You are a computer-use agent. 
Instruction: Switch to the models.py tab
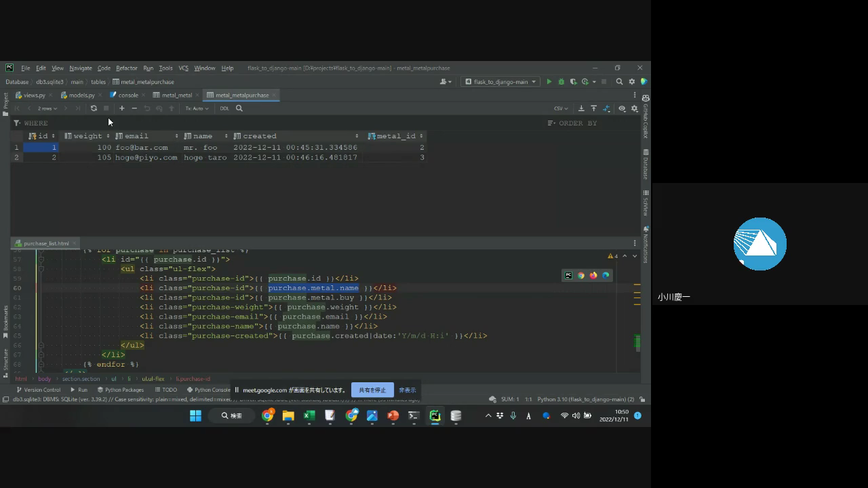(x=81, y=96)
